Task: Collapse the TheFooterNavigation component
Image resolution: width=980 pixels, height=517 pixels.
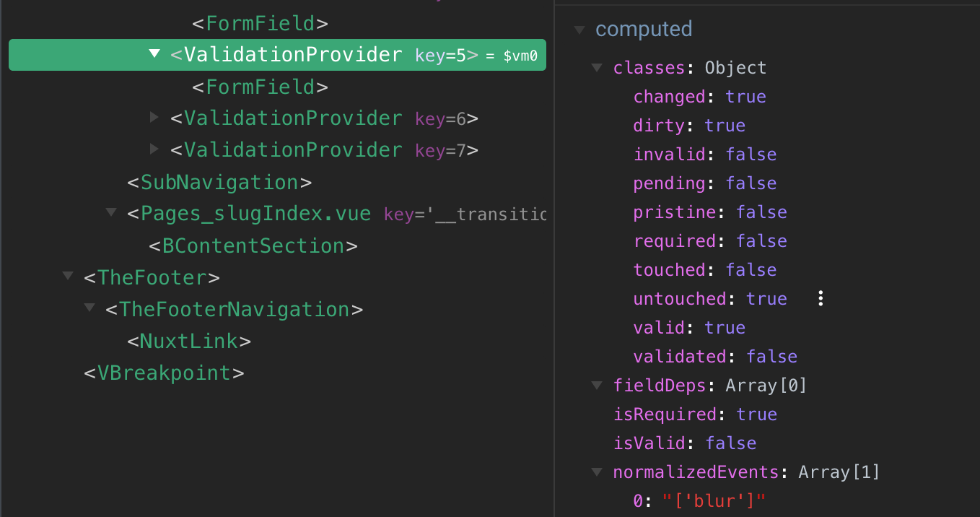Action: [89, 308]
